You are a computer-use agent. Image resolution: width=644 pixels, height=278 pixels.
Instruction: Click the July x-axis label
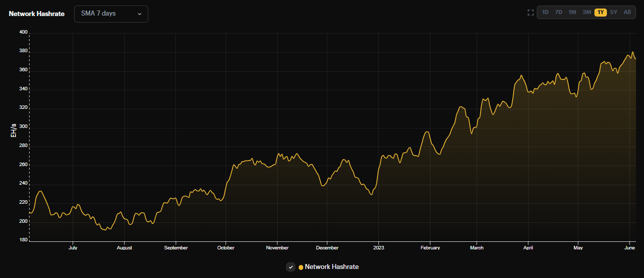(x=73, y=248)
